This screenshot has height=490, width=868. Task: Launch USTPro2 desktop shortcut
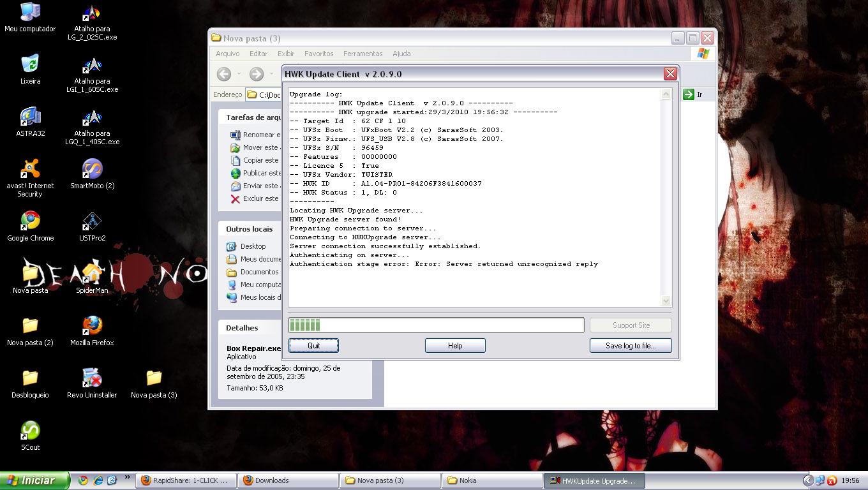pos(93,226)
